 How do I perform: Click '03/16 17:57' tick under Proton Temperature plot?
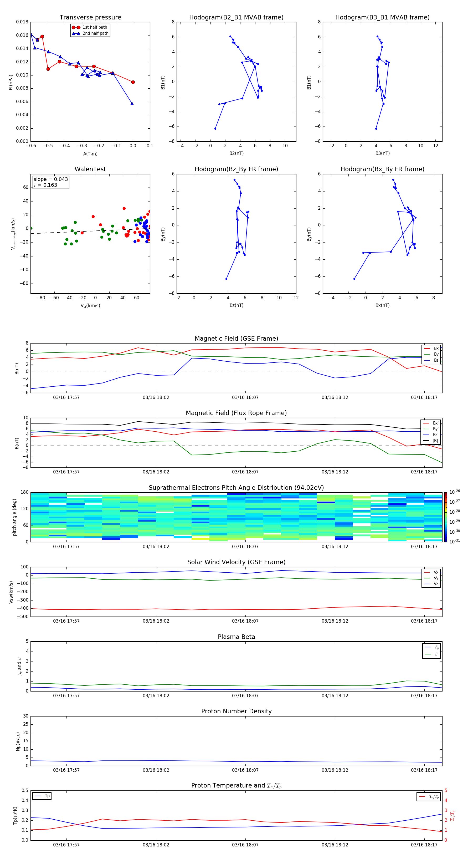(66, 845)
